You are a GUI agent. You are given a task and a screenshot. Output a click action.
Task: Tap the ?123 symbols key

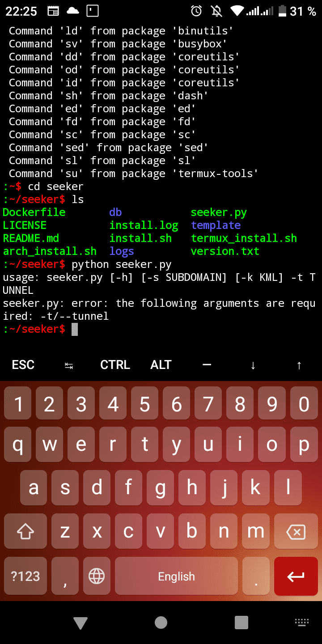click(25, 576)
